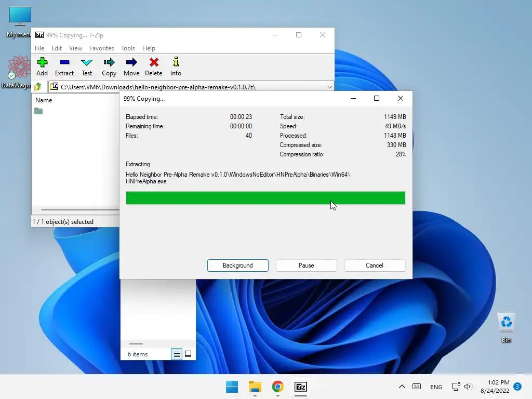
Task: Open the My menu desktop icon
Action: 19,22
